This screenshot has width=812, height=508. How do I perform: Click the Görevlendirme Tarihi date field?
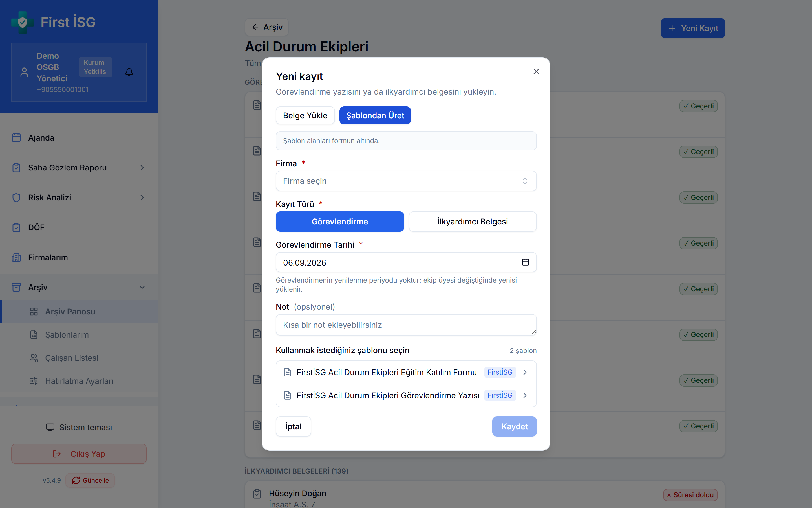[x=406, y=262]
